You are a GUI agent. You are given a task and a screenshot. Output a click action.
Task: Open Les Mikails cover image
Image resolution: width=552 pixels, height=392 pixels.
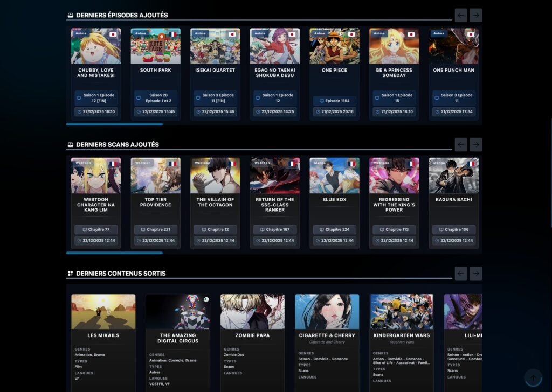click(x=103, y=311)
